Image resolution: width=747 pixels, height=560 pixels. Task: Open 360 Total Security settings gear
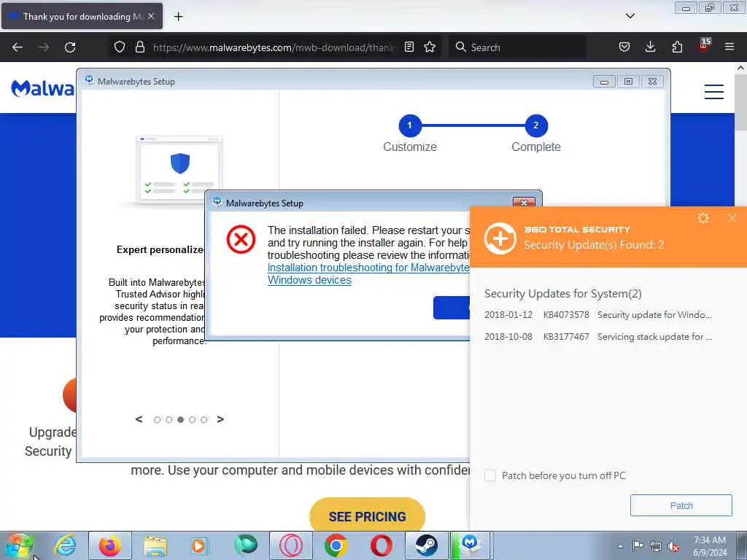pyautogui.click(x=703, y=218)
